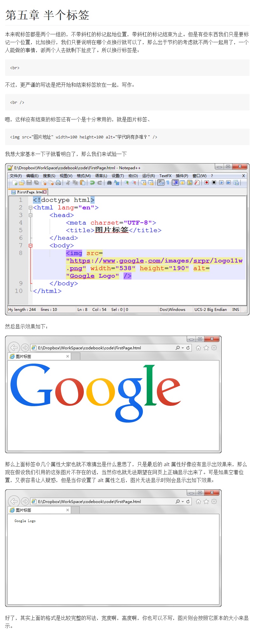Viewport: 254px width, 644px height.
Task: Open the 格式(M) menu in Notepad++
Action: [84, 176]
